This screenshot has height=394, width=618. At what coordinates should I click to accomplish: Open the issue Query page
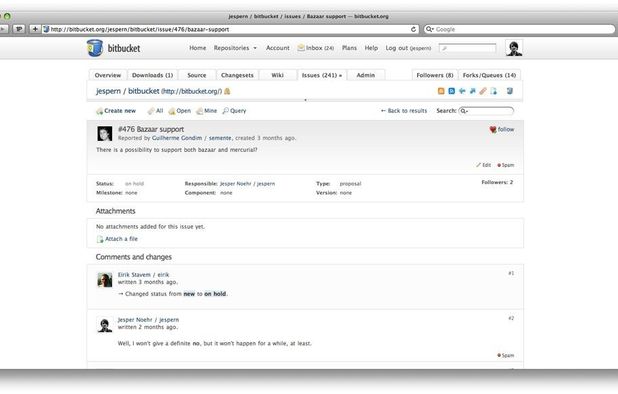pyautogui.click(x=235, y=111)
